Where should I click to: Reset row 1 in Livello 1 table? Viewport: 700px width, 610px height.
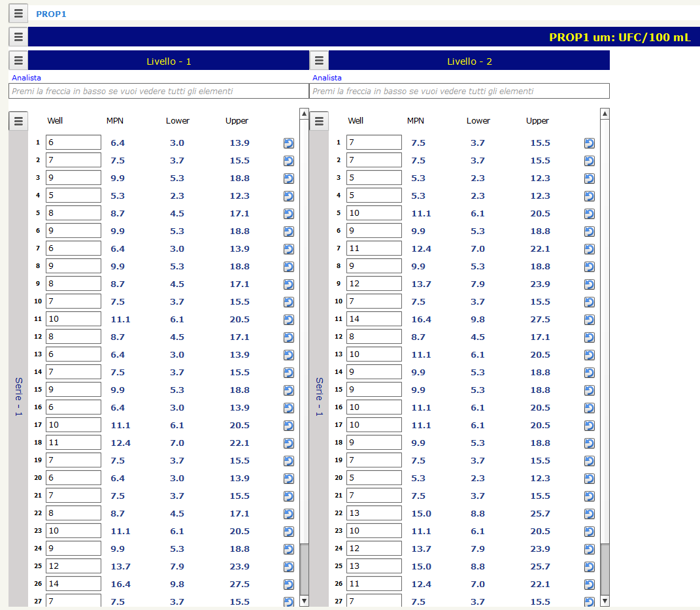289,143
